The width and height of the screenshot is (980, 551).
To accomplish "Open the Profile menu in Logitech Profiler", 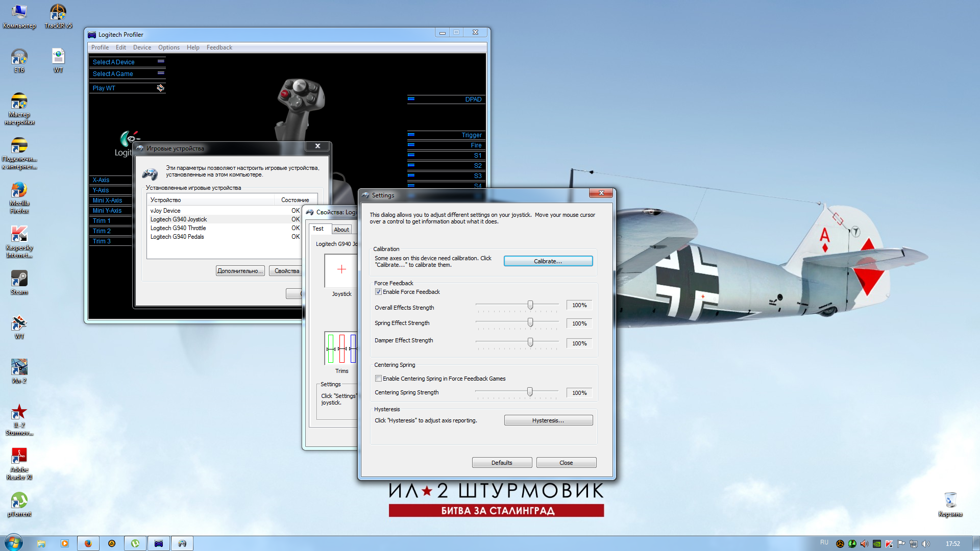I will coord(100,47).
